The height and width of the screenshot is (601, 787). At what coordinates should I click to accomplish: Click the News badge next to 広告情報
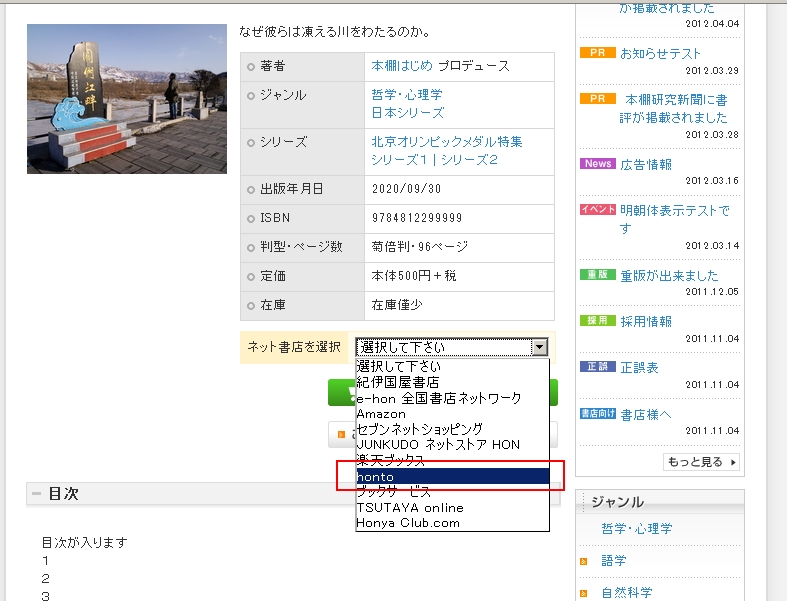[597, 164]
